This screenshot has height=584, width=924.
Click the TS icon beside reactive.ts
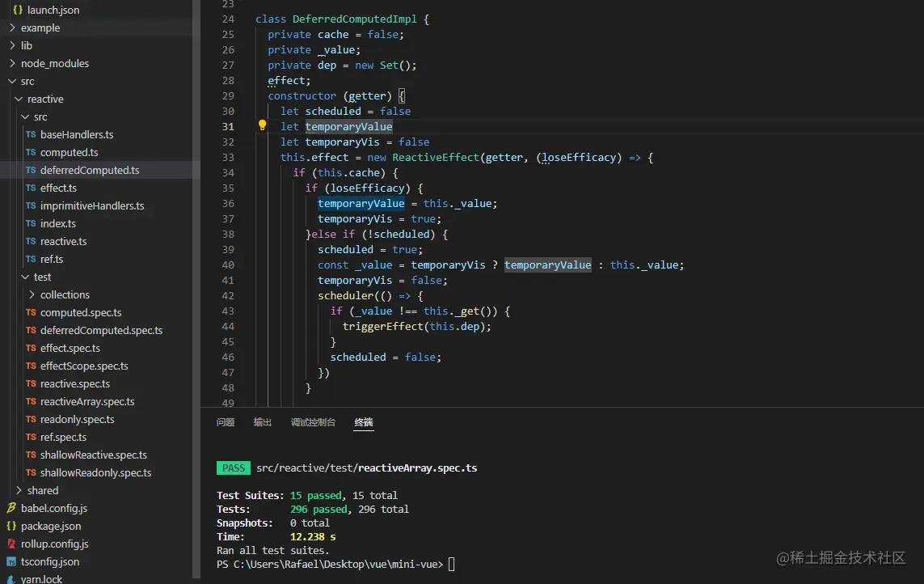tap(31, 241)
